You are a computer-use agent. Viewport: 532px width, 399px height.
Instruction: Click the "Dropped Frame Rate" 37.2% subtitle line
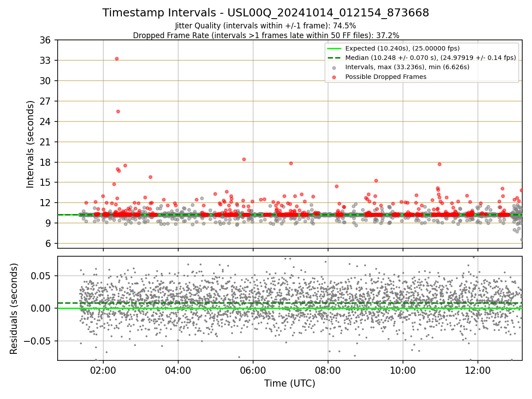click(266, 35)
